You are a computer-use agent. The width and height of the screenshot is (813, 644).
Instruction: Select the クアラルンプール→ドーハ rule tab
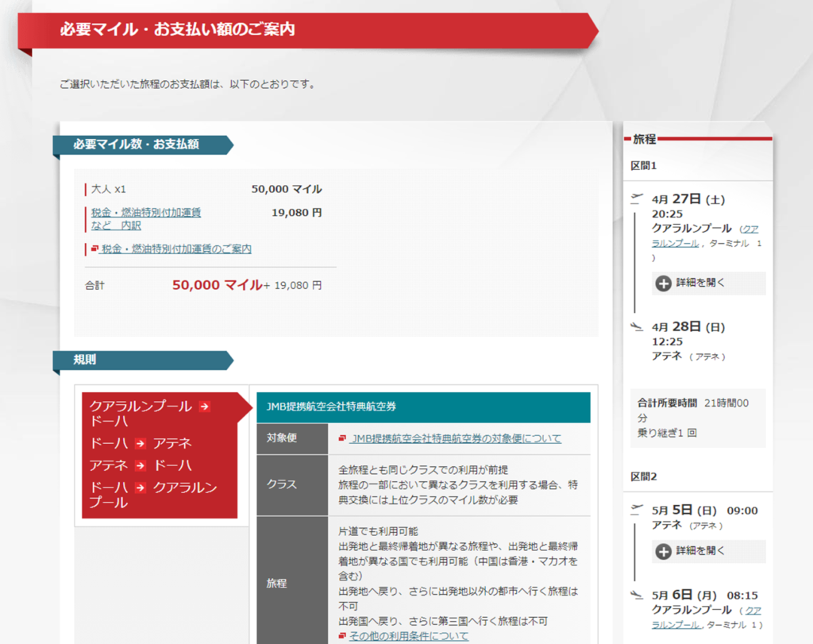pyautogui.click(x=149, y=413)
